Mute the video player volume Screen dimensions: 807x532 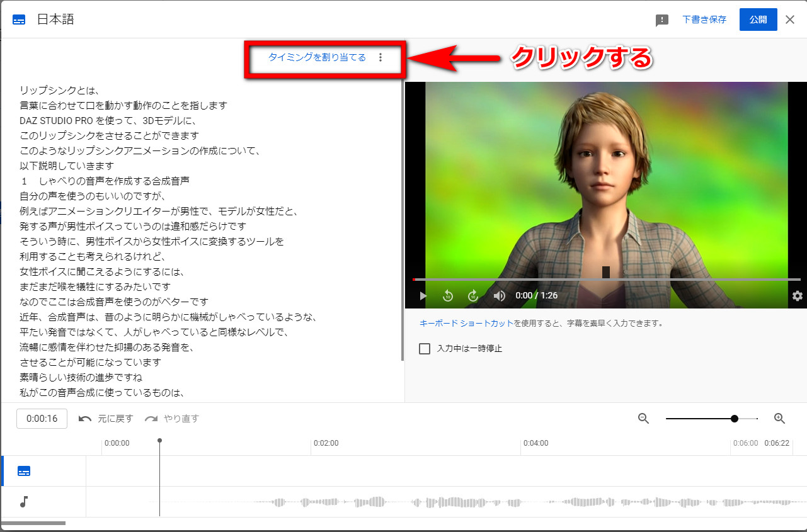coord(499,296)
